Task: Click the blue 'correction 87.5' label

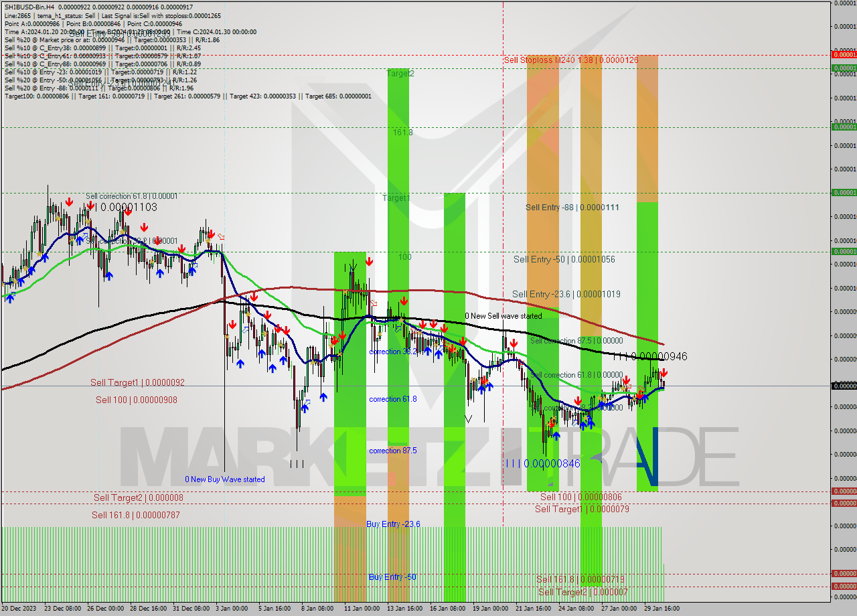Action: (393, 451)
